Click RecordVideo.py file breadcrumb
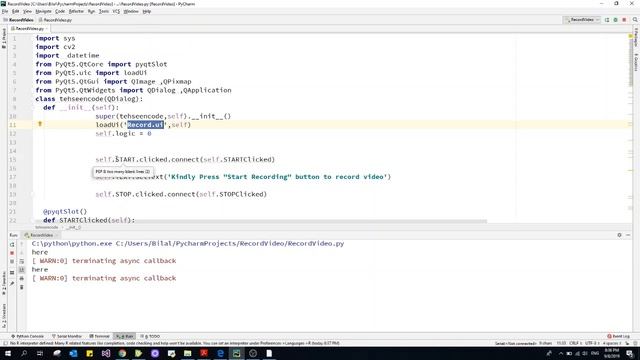The width and height of the screenshot is (640, 360). pyautogui.click(x=56, y=20)
